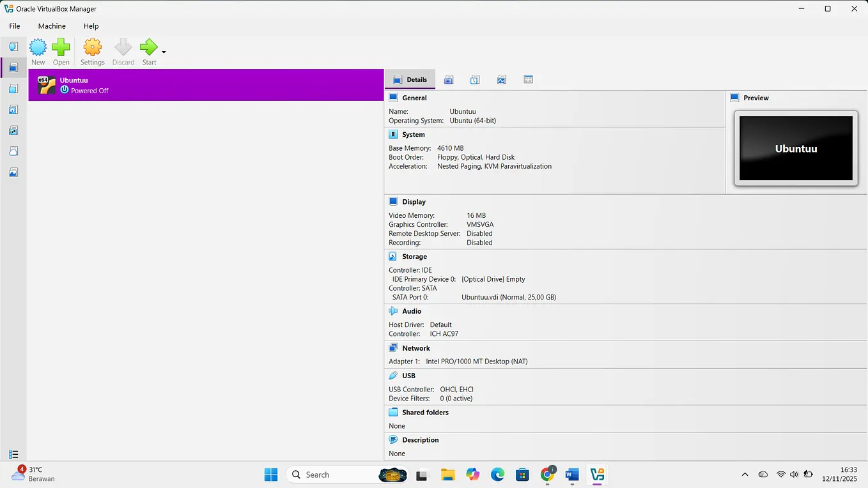868x488 pixels.
Task: Click '[Optical Drive] Empty' text
Action: click(493, 279)
